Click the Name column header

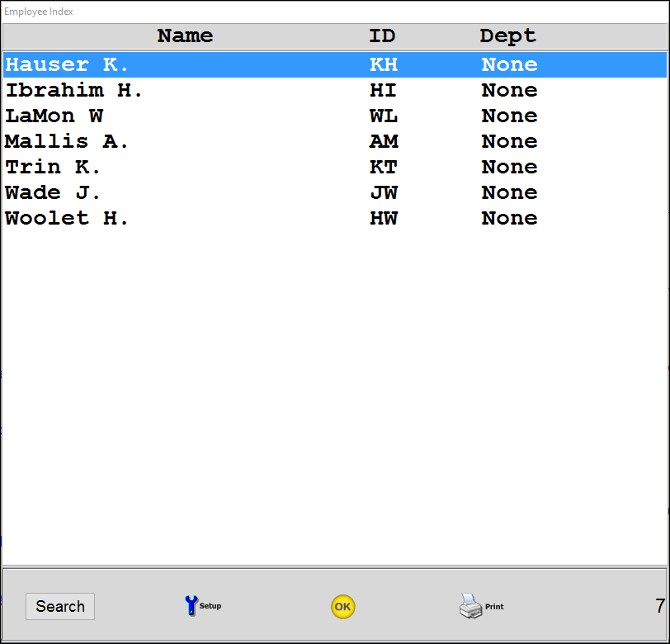[185, 36]
